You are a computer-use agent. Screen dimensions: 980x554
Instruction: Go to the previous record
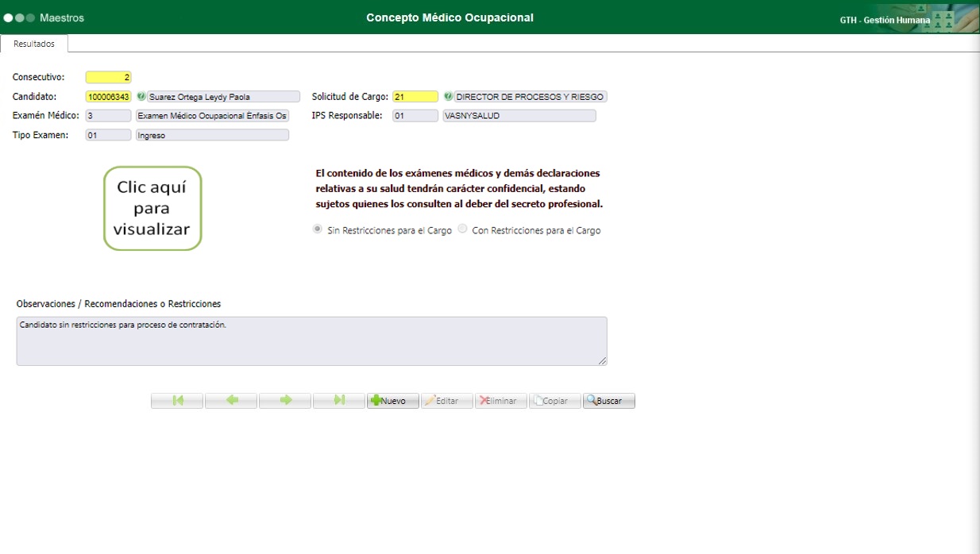coord(230,400)
